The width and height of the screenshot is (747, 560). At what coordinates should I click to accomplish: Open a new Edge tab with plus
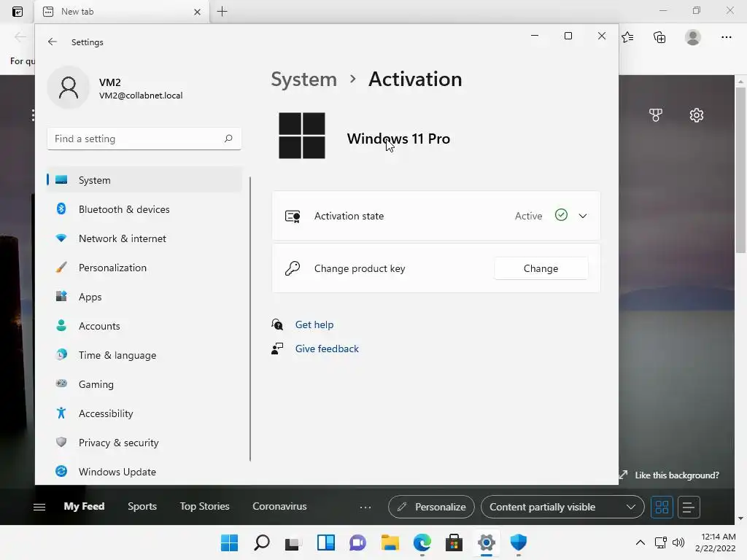coord(222,12)
